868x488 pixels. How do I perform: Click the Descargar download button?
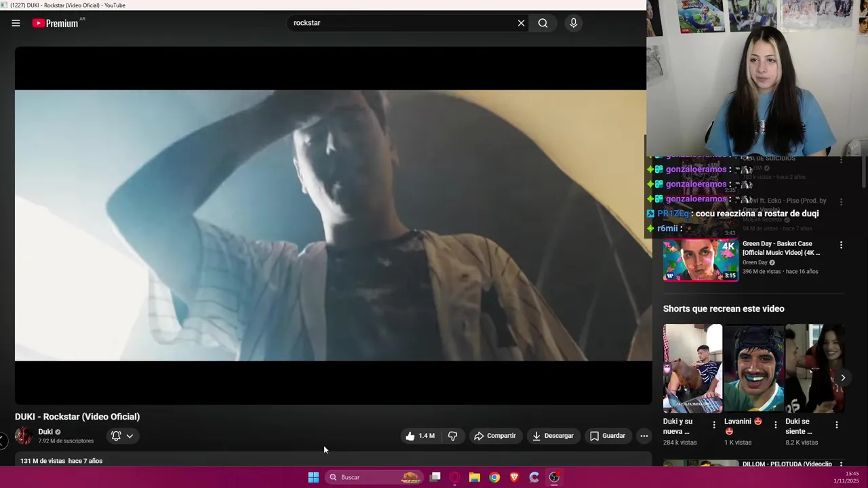click(553, 436)
